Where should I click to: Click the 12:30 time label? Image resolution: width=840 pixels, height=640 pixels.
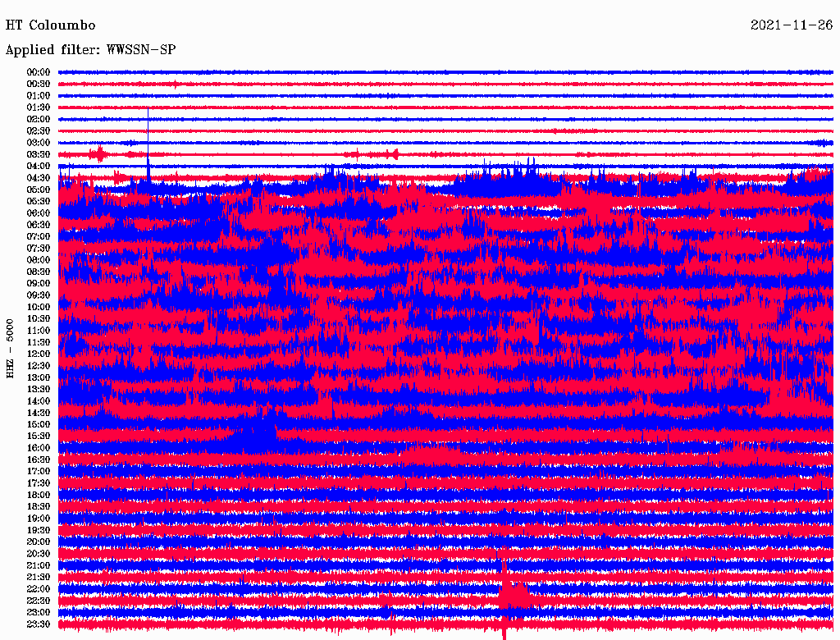(39, 366)
